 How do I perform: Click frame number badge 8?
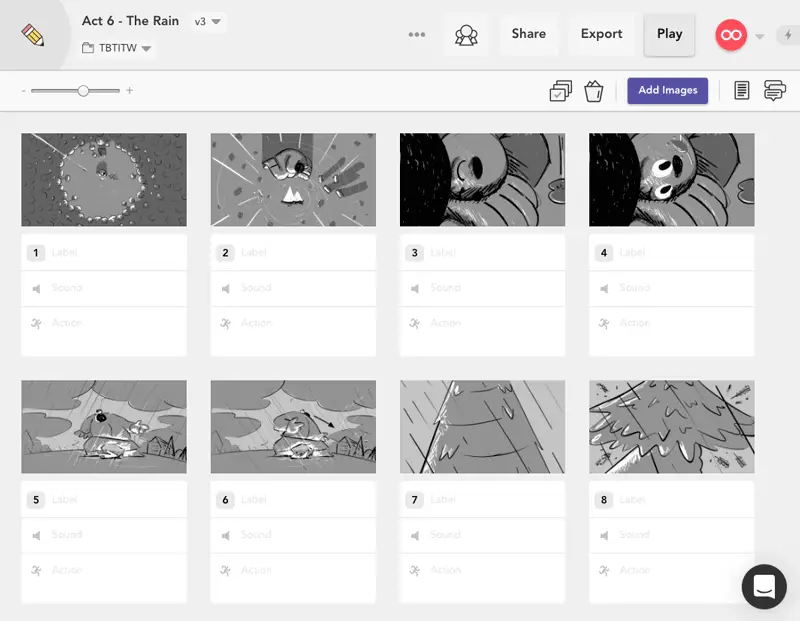click(x=604, y=500)
